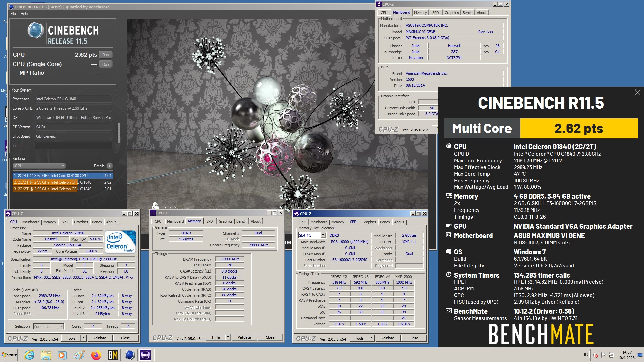644x362 pixels.
Task: Click the HR language indicator
Action: [x=585, y=354]
